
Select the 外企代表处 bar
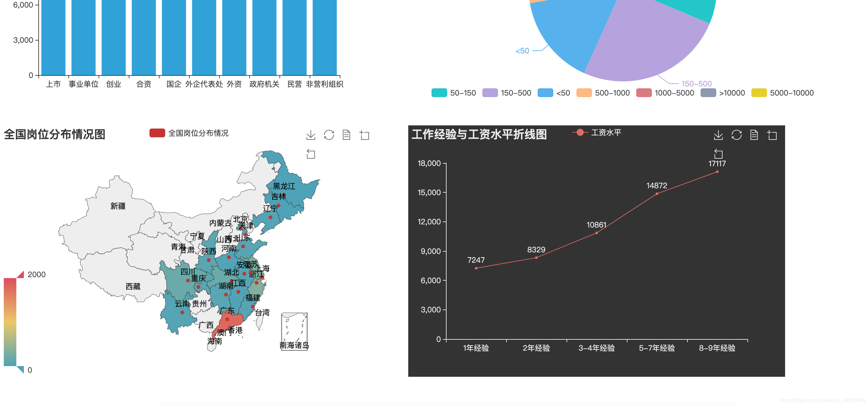204,37
